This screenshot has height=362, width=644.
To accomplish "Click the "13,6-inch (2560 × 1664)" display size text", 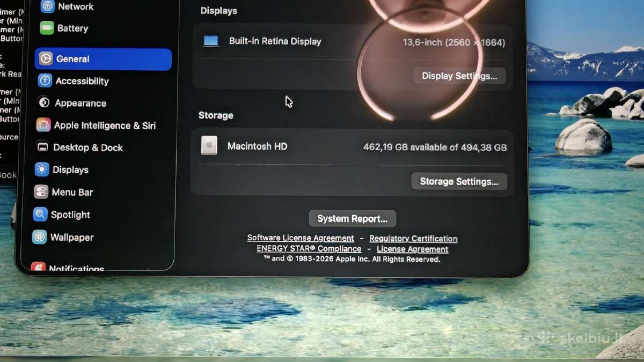I will (454, 42).
